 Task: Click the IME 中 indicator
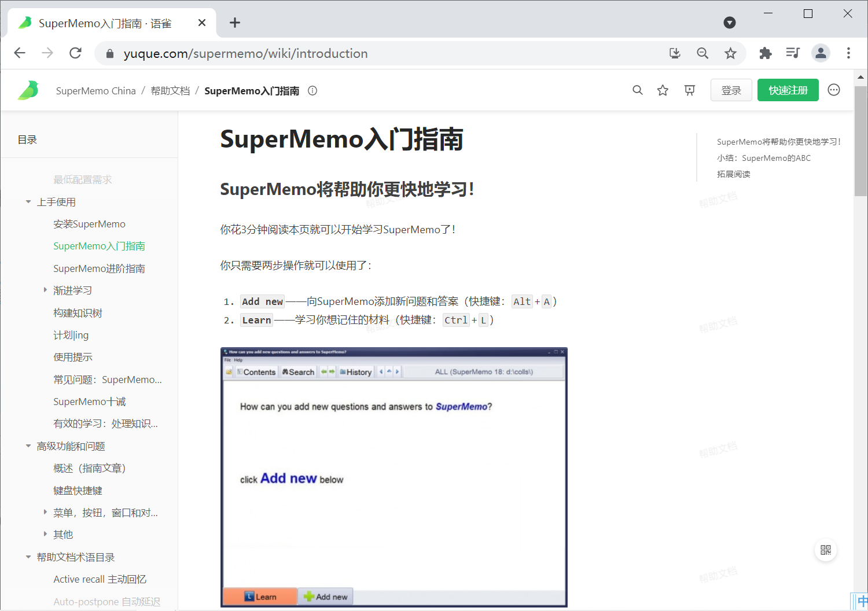862,602
